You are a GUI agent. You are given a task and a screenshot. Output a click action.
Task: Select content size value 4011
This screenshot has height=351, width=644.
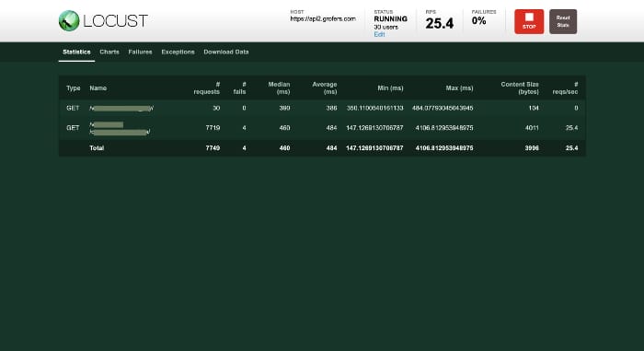pos(532,128)
